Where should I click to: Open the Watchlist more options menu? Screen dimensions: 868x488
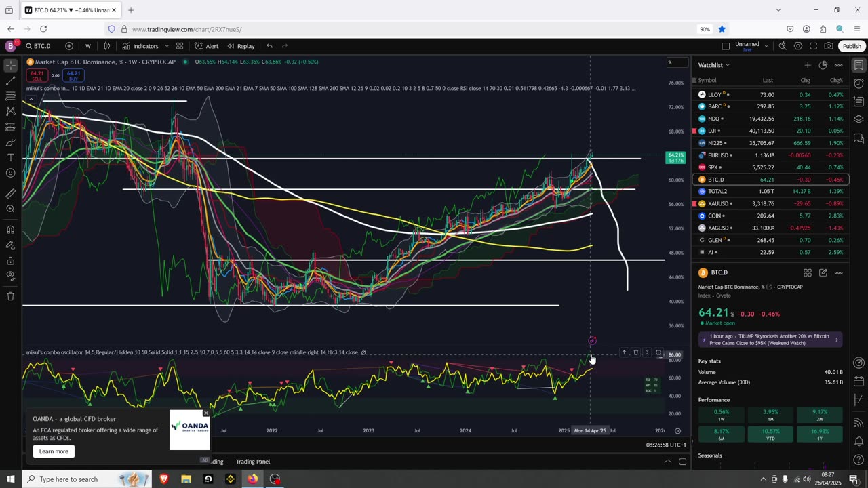pos(839,65)
